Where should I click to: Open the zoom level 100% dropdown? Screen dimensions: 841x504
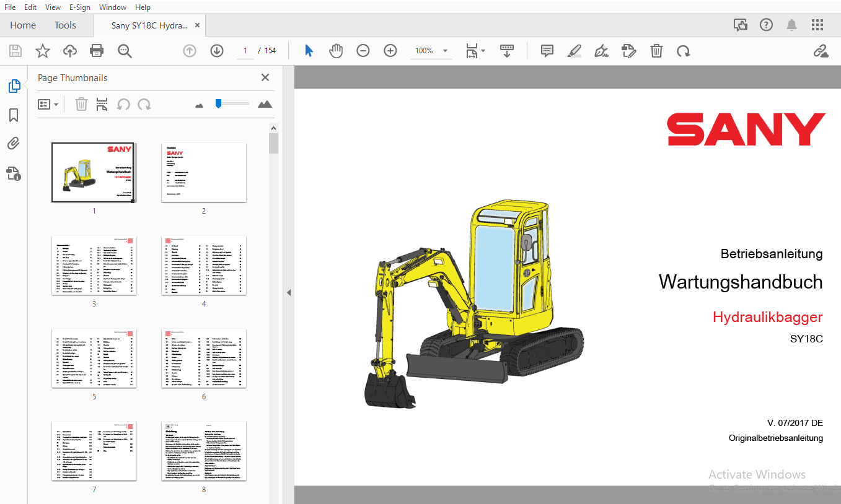pos(431,51)
